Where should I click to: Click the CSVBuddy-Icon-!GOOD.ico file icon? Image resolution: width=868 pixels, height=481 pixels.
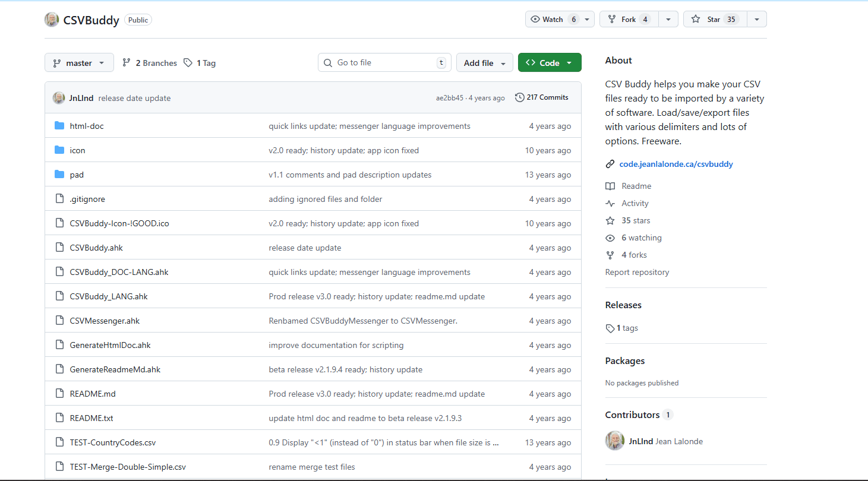click(x=59, y=223)
